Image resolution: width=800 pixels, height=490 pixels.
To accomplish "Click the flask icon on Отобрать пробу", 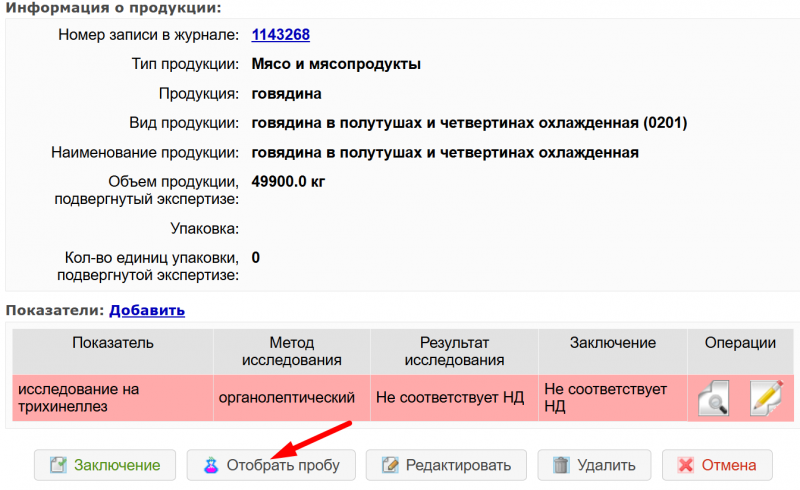I will [210, 465].
